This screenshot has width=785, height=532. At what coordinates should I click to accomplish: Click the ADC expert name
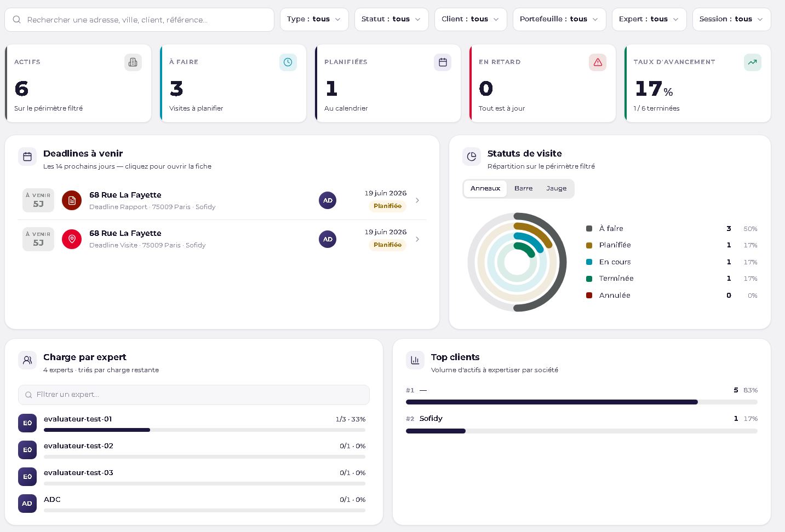coord(52,500)
